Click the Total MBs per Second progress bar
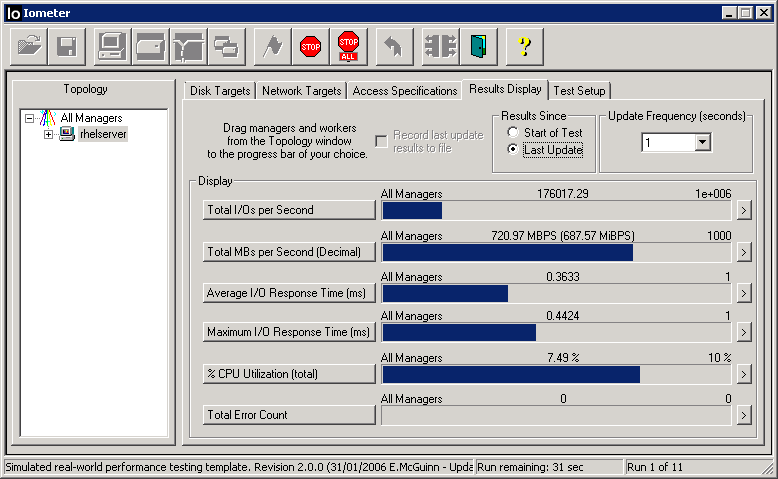This screenshot has width=778, height=479. click(556, 252)
